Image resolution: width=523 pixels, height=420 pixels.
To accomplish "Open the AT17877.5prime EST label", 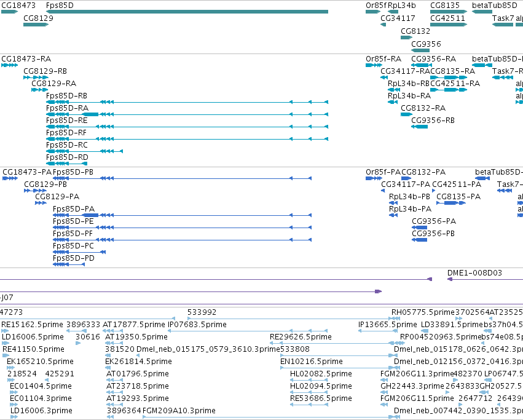I will pyautogui.click(x=134, y=325).
